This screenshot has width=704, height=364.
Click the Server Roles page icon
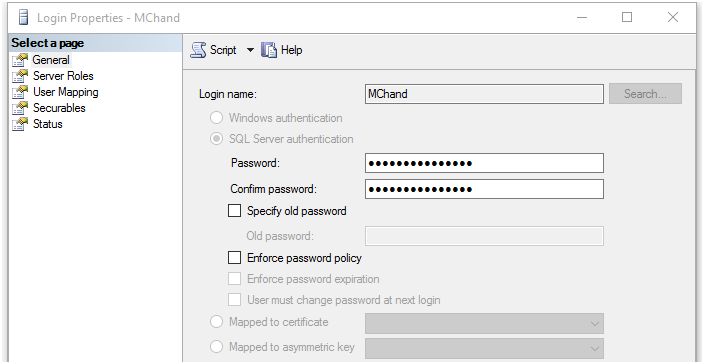coord(20,76)
